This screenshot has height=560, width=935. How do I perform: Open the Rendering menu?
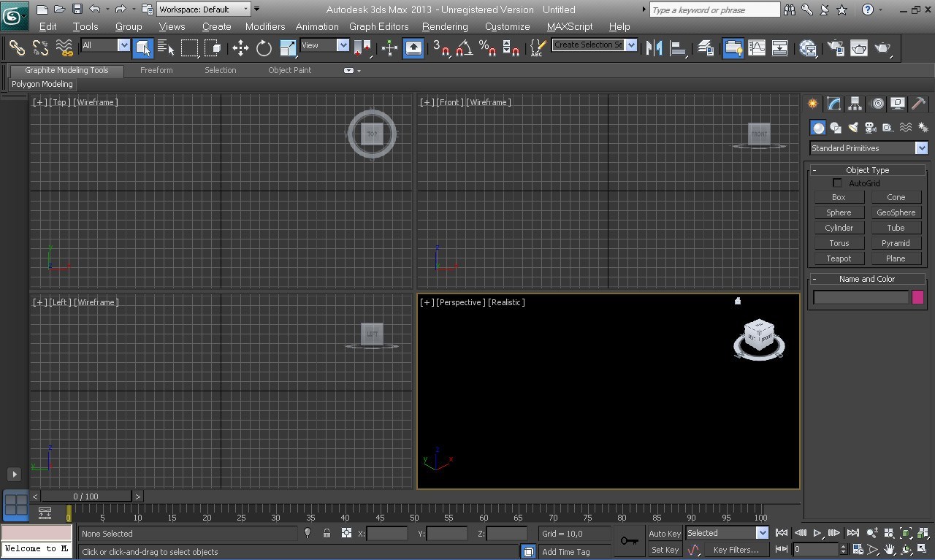coord(444,26)
